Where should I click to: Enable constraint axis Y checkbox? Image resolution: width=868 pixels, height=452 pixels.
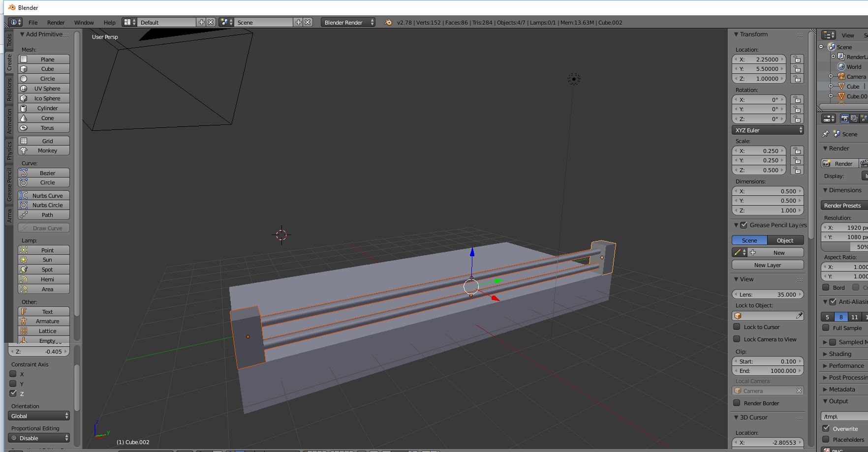click(13, 384)
